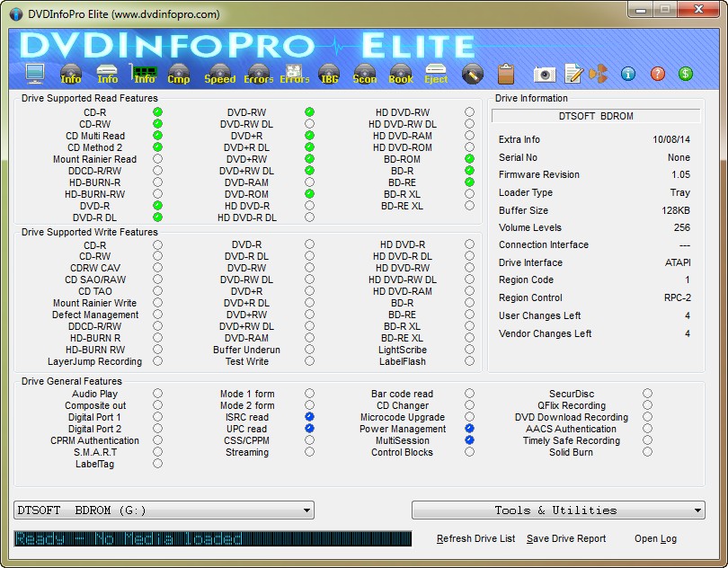Refresh Drive List
This screenshot has height=568, width=728.
(x=475, y=539)
